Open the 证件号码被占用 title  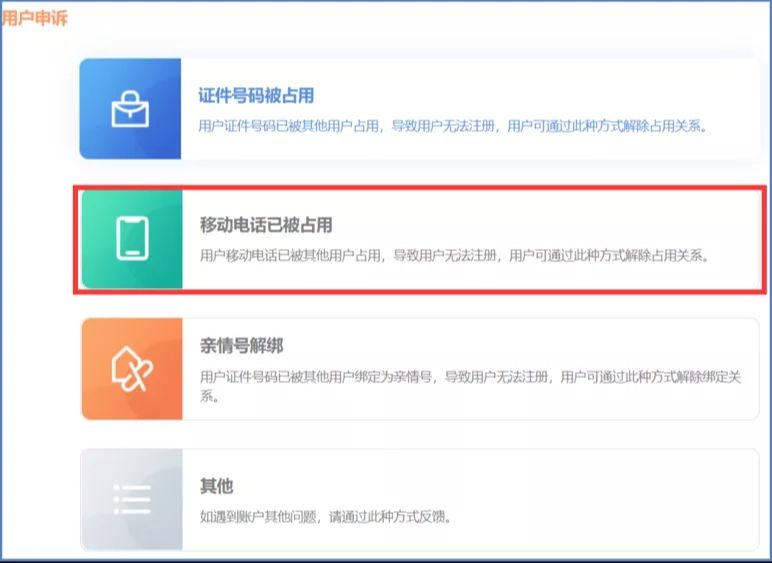pos(256,96)
